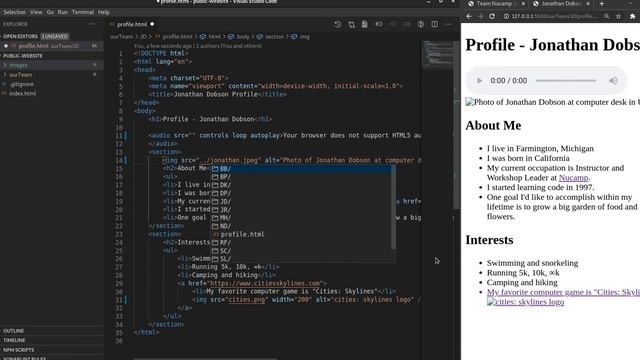Viewport: 640px width, 360px height.
Task: Click browser forward arrow
Action: (480, 16)
